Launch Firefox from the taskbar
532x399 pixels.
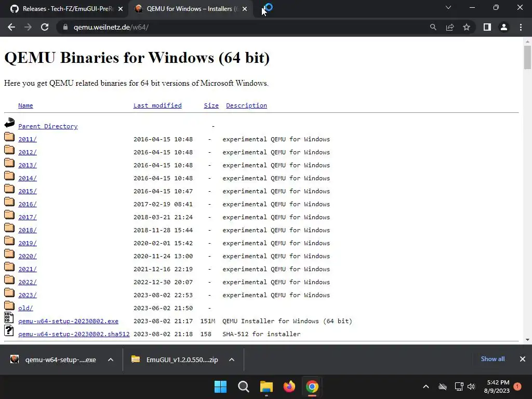click(x=289, y=387)
